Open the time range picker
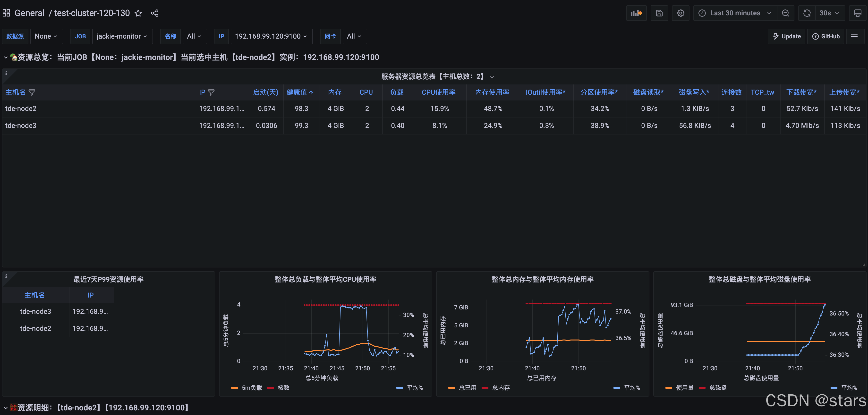Image resolution: width=868 pixels, height=415 pixels. (x=735, y=13)
